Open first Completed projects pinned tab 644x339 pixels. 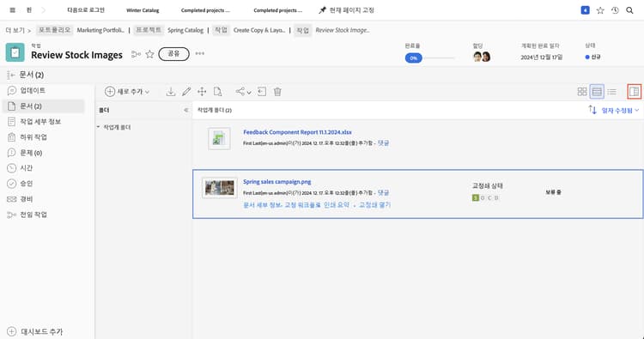(x=205, y=10)
